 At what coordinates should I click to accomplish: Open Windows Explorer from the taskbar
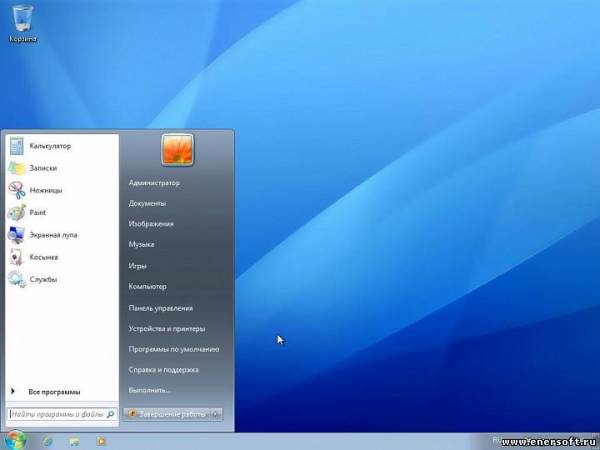74,442
